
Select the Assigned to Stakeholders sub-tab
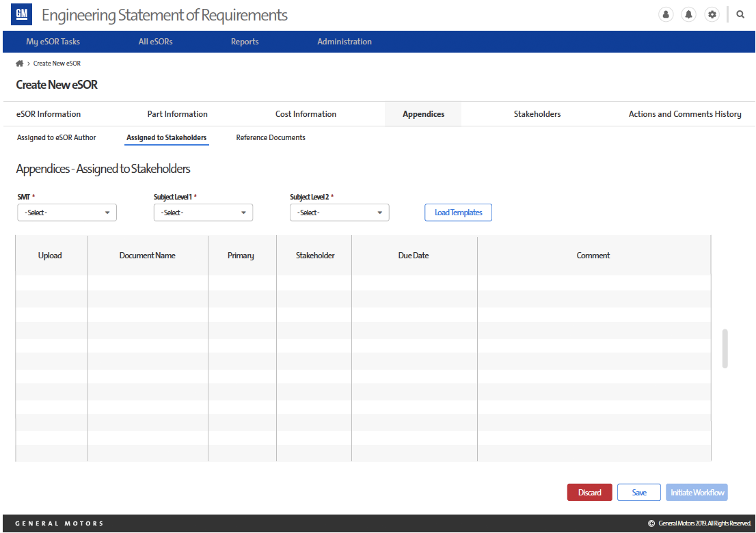pyautogui.click(x=166, y=138)
